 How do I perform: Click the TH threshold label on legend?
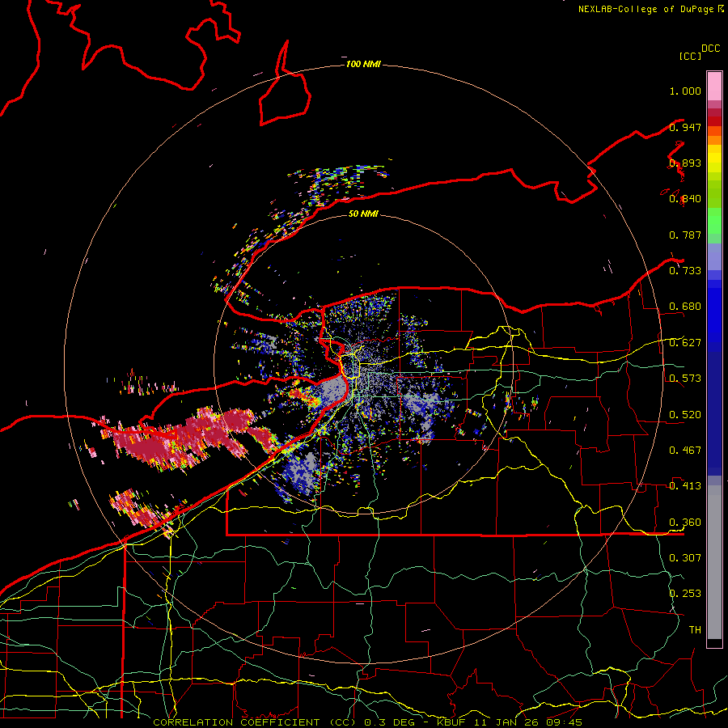(x=695, y=630)
